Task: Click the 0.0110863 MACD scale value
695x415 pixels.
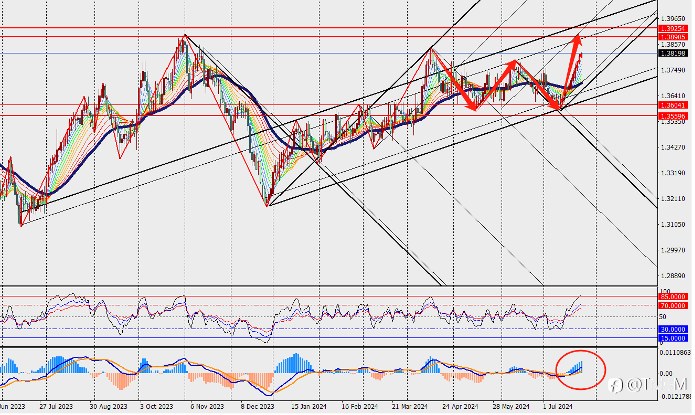Action: click(675, 352)
